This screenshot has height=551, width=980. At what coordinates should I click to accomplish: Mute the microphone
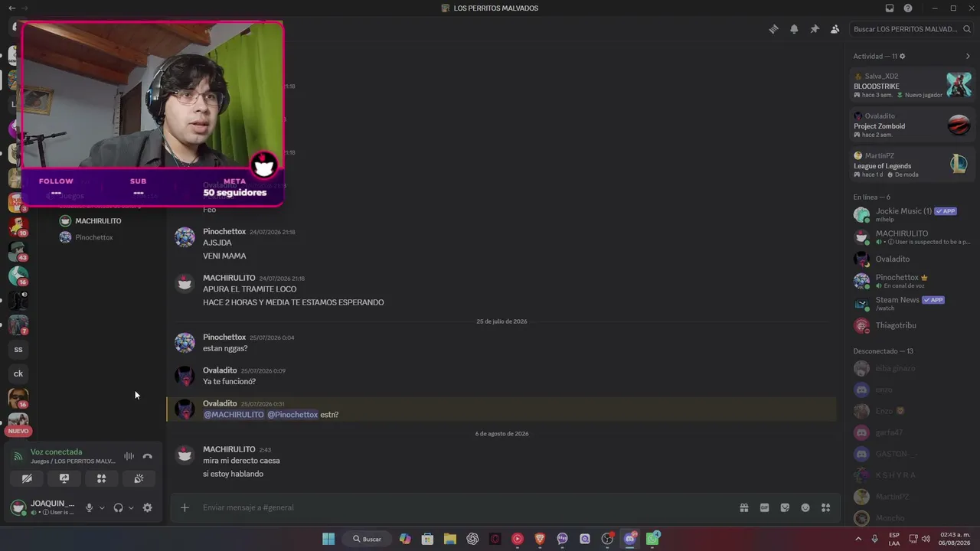coord(89,507)
